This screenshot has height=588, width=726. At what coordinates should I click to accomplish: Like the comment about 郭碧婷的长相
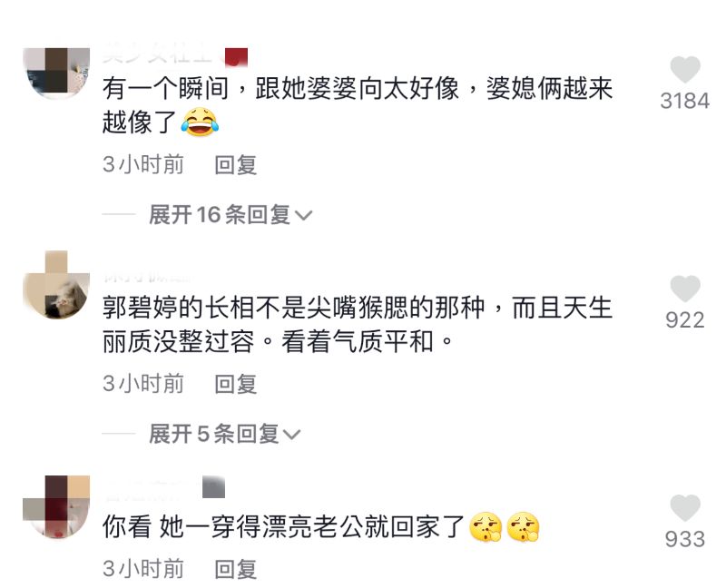tap(685, 289)
